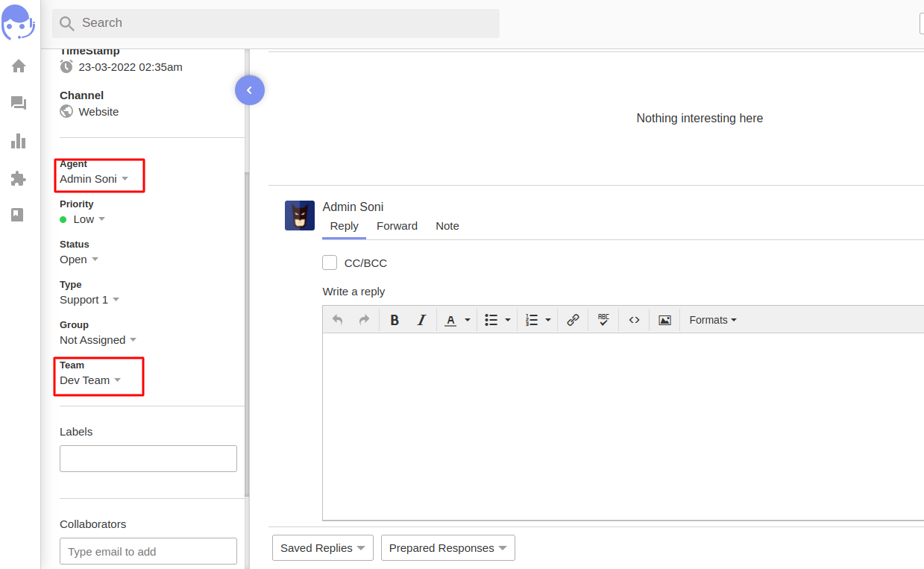Open the Home sidebar icon
The width and height of the screenshot is (924, 569).
(19, 66)
